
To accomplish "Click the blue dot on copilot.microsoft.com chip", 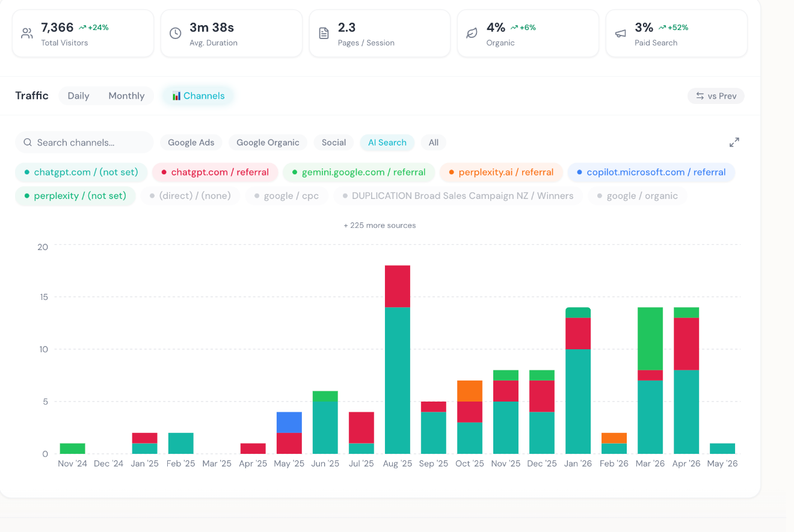I will [579, 173].
